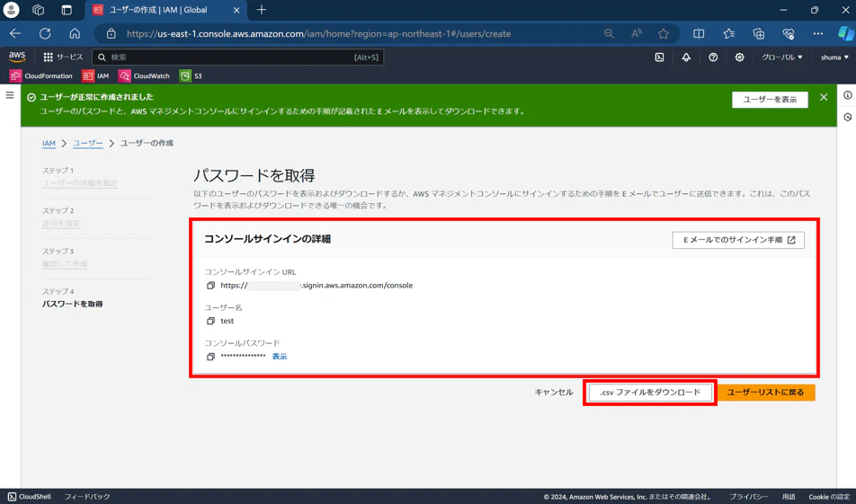Open AWS CloudShell icon in top bar
Viewport: 856px width, 504px height.
click(659, 57)
